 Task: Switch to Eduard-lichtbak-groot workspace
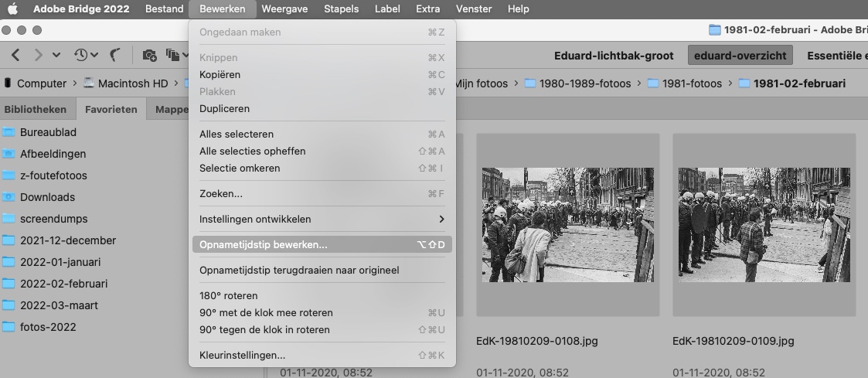pyautogui.click(x=614, y=56)
